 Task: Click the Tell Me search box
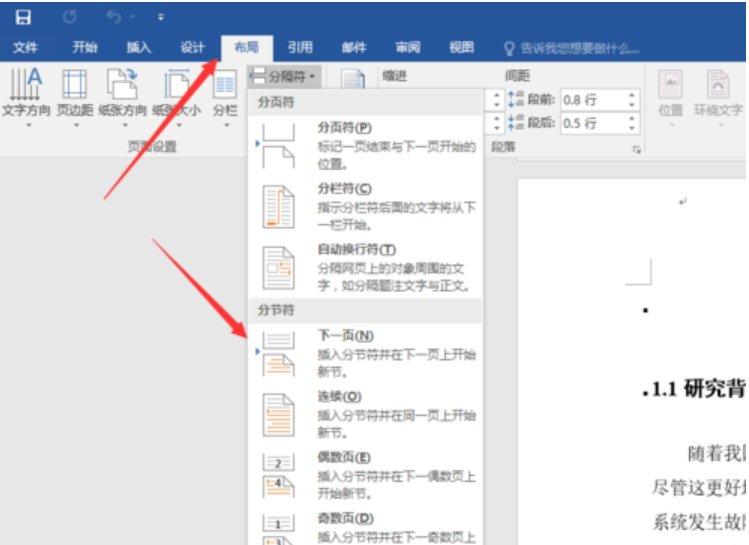[578, 47]
